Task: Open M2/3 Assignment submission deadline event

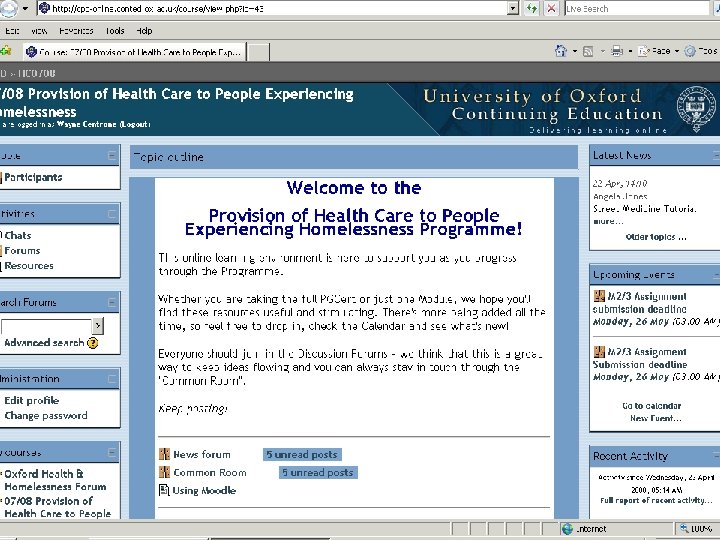Action: click(x=640, y=303)
